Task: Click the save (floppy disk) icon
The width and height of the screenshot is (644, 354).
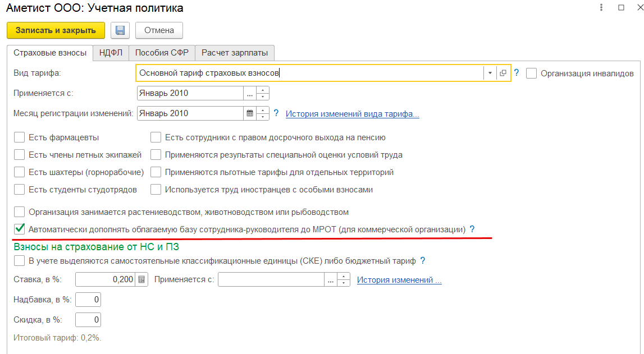Action: click(120, 30)
